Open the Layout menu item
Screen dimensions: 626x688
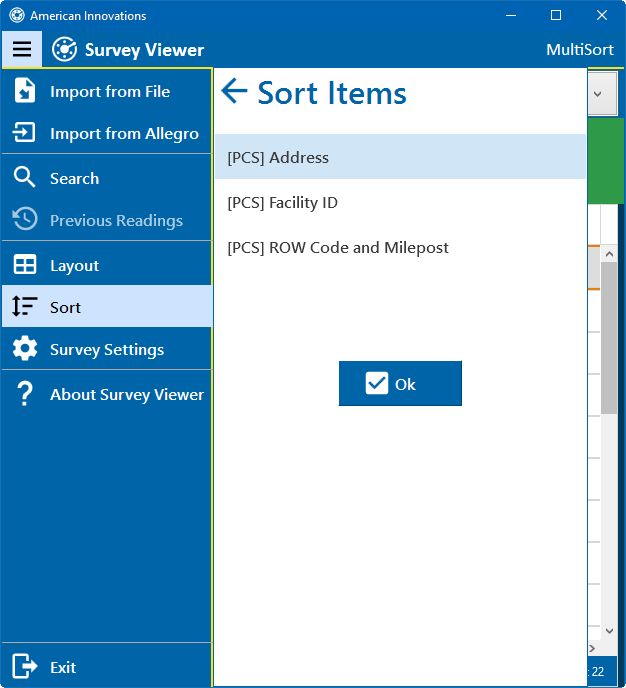point(107,265)
